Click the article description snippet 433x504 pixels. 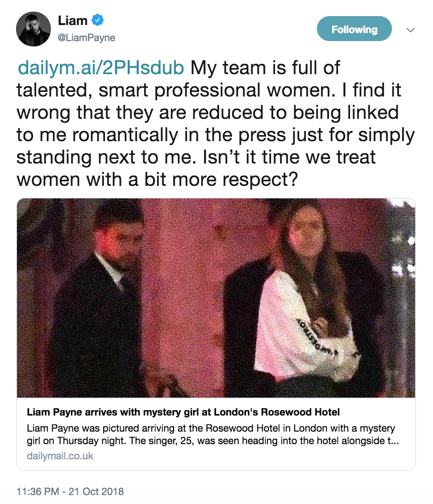211,434
